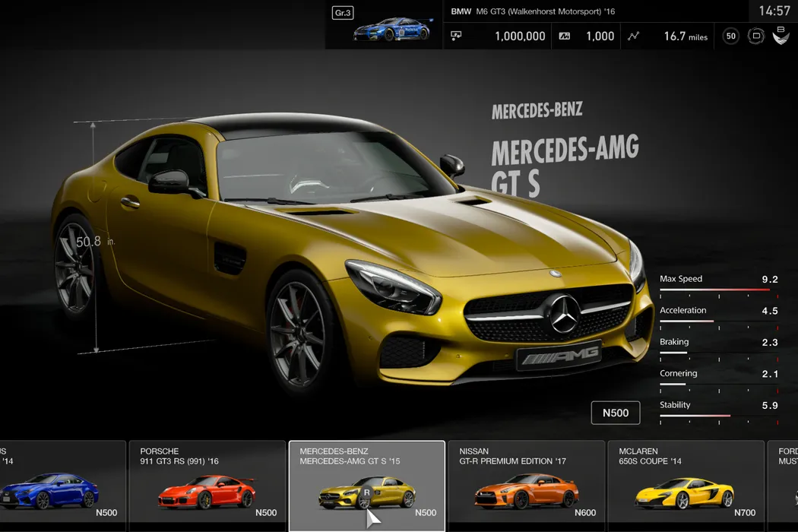Click the Max Speed rating bar
The height and width of the screenshot is (532, 798).
[714, 290]
